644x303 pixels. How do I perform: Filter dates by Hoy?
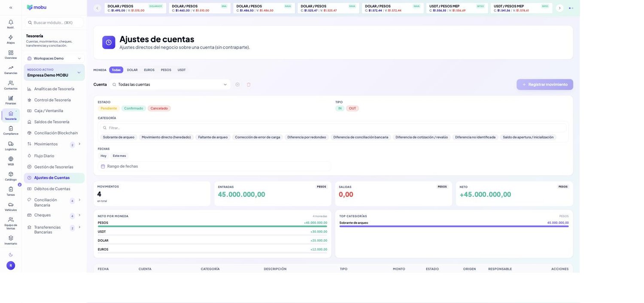pyautogui.click(x=103, y=156)
